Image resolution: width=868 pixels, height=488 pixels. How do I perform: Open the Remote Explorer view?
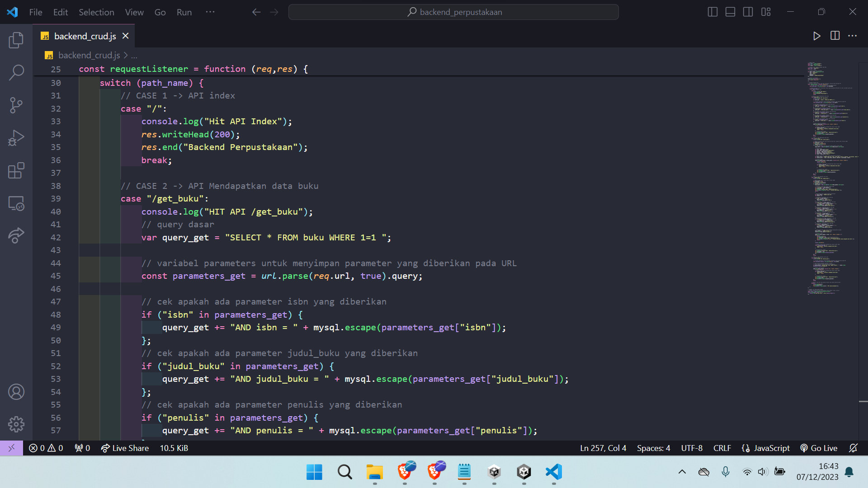[x=16, y=203]
